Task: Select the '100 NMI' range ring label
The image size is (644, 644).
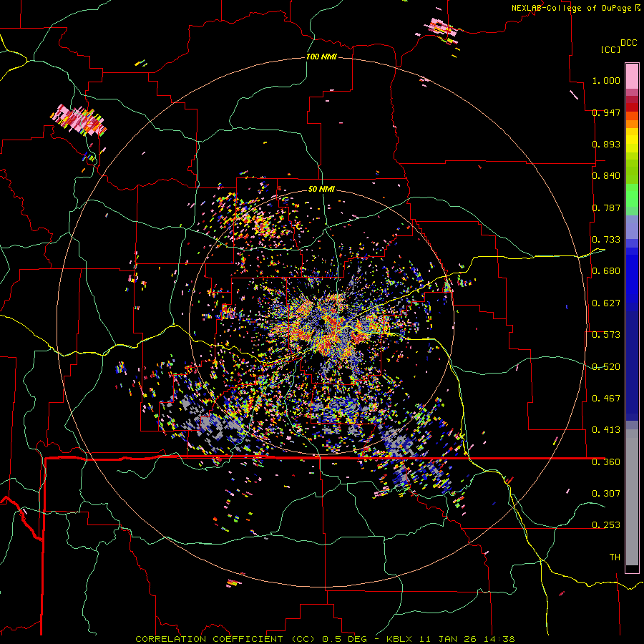Action: click(x=321, y=57)
